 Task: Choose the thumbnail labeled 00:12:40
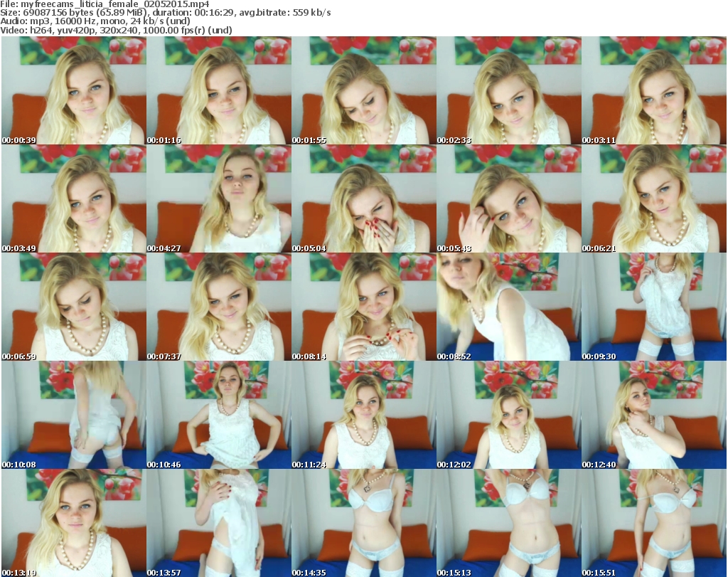pyautogui.click(x=654, y=415)
